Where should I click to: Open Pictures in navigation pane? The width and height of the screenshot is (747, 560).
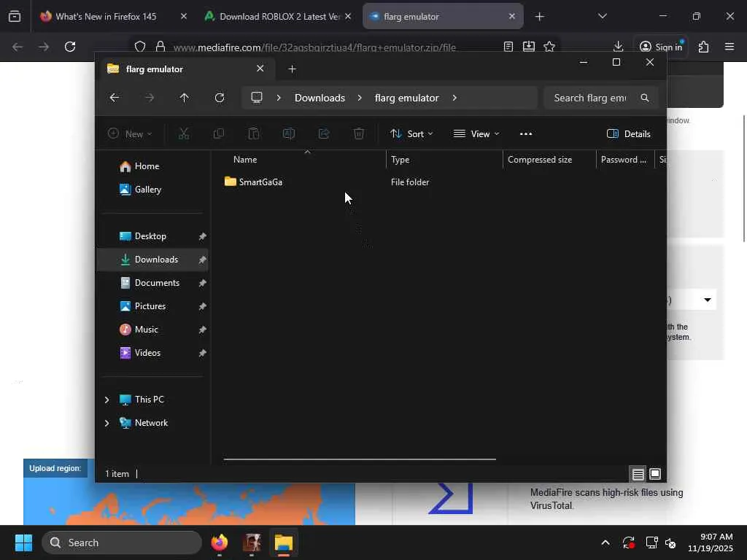(x=150, y=306)
